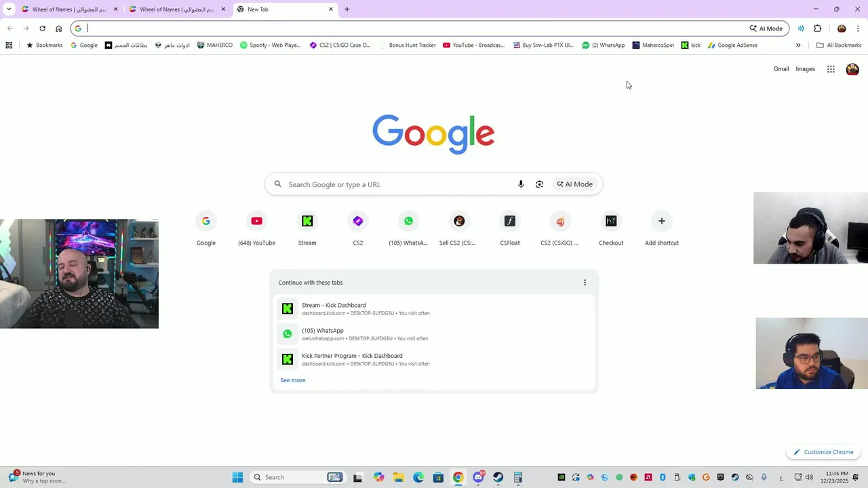868x488 pixels.
Task: Open Buy Sim-Lab P1X bookmark
Action: point(543,45)
